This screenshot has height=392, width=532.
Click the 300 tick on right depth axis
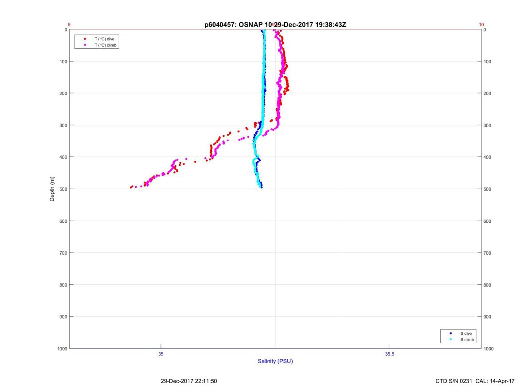[488, 125]
